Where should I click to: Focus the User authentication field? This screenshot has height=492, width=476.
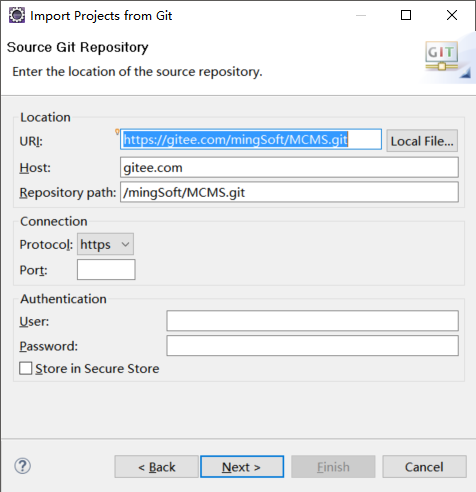click(312, 321)
